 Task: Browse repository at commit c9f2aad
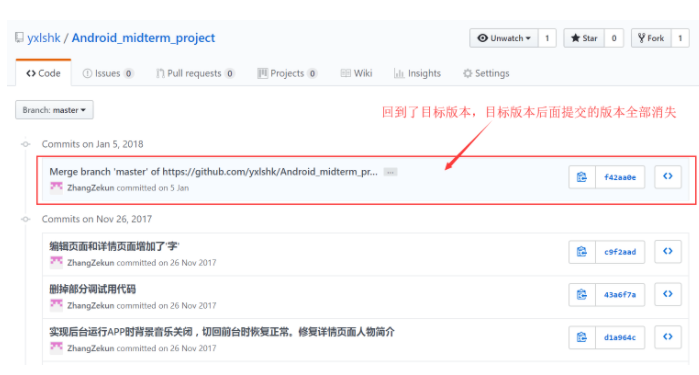[x=668, y=251]
